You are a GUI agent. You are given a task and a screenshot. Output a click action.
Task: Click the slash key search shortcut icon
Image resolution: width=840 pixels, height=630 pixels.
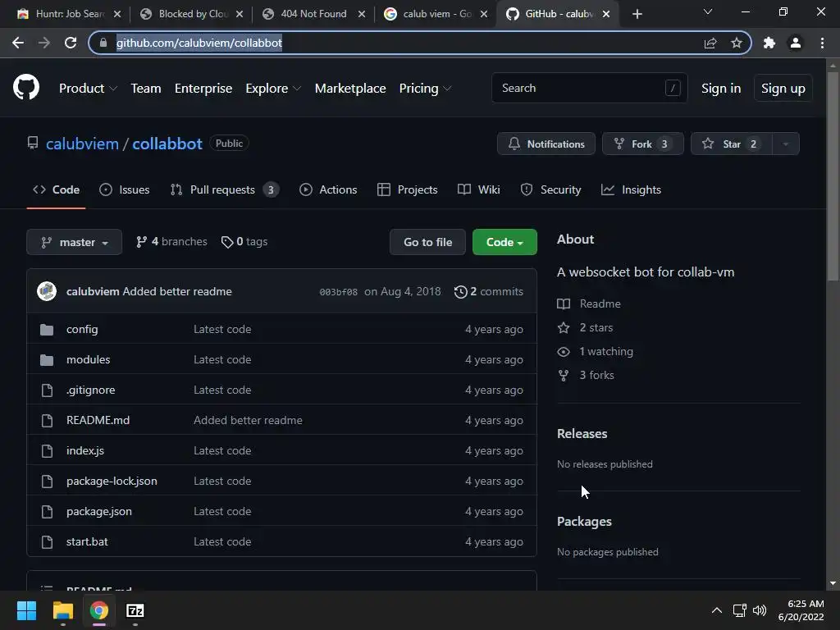coord(673,88)
